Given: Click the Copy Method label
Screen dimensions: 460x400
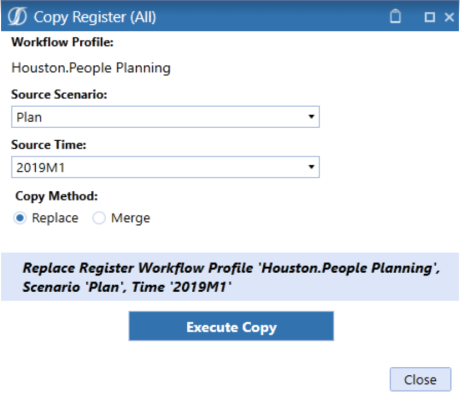Looking at the screenshot, I should click(x=57, y=196).
